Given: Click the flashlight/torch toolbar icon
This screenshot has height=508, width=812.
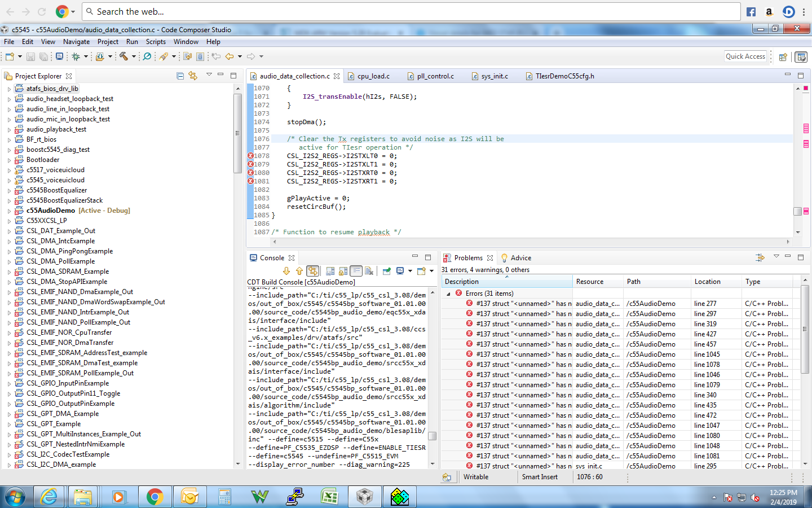Looking at the screenshot, I should point(164,56).
